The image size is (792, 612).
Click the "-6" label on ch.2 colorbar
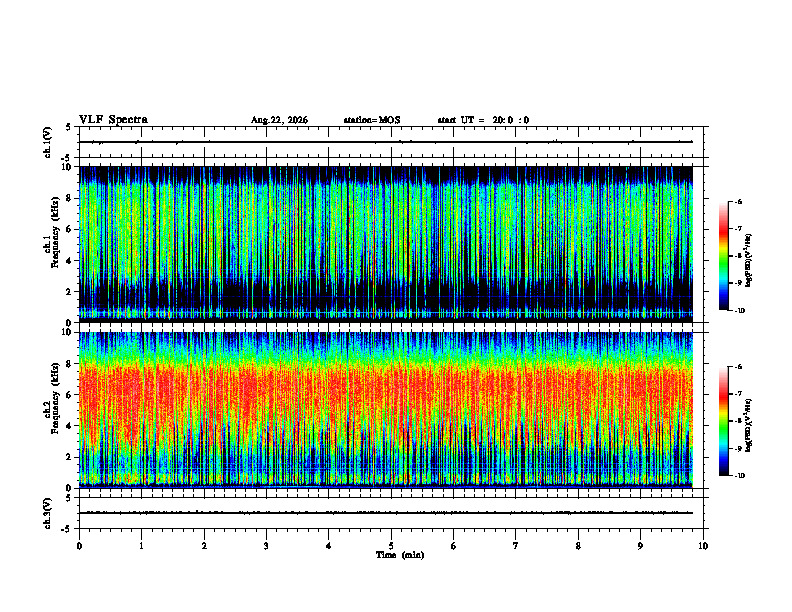tap(739, 367)
